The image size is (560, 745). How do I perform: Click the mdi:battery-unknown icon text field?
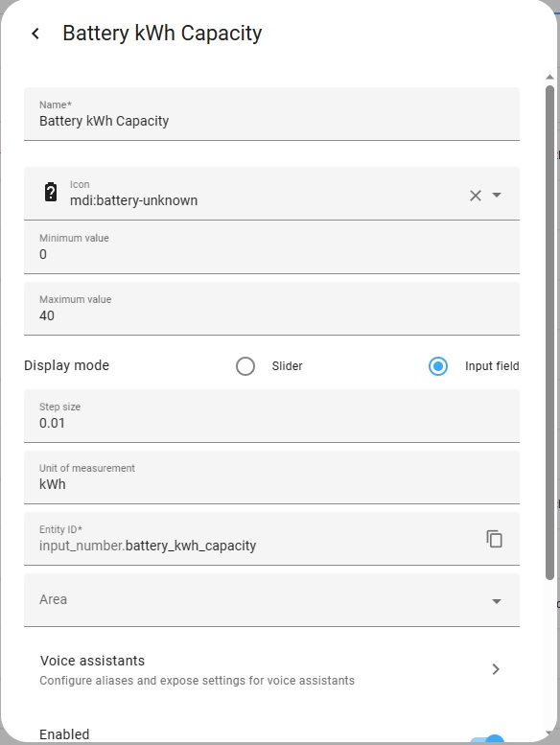266,194
